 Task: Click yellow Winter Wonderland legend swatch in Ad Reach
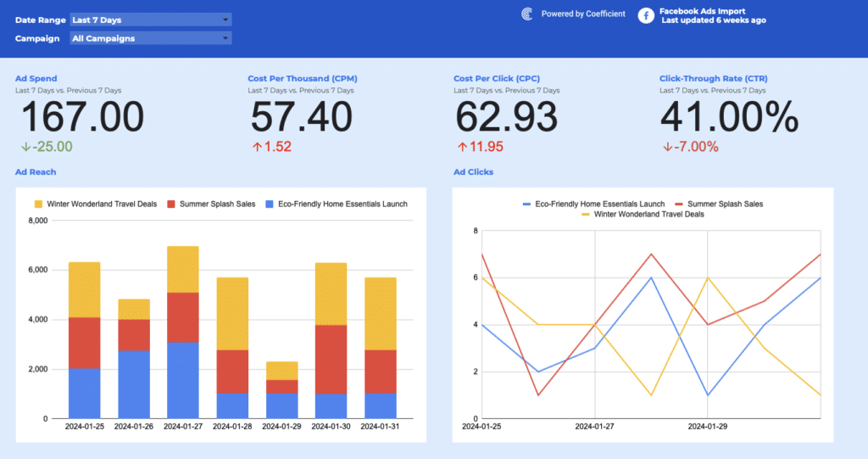38,204
